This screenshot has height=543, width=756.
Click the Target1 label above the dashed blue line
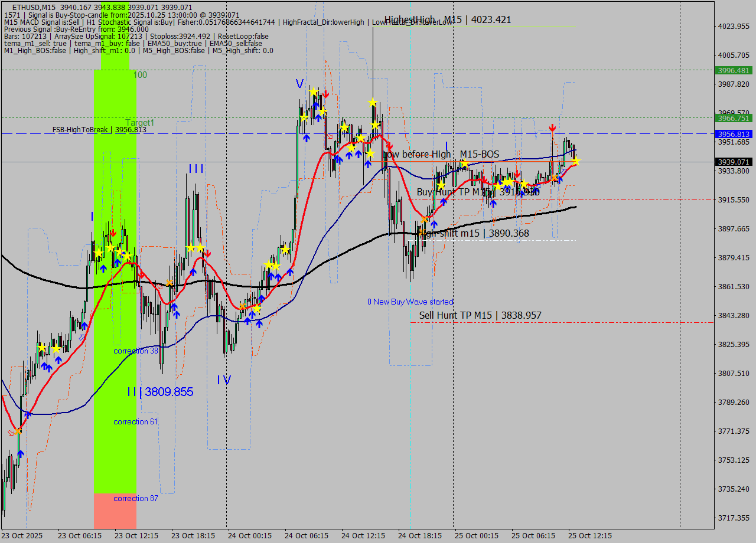coord(140,123)
